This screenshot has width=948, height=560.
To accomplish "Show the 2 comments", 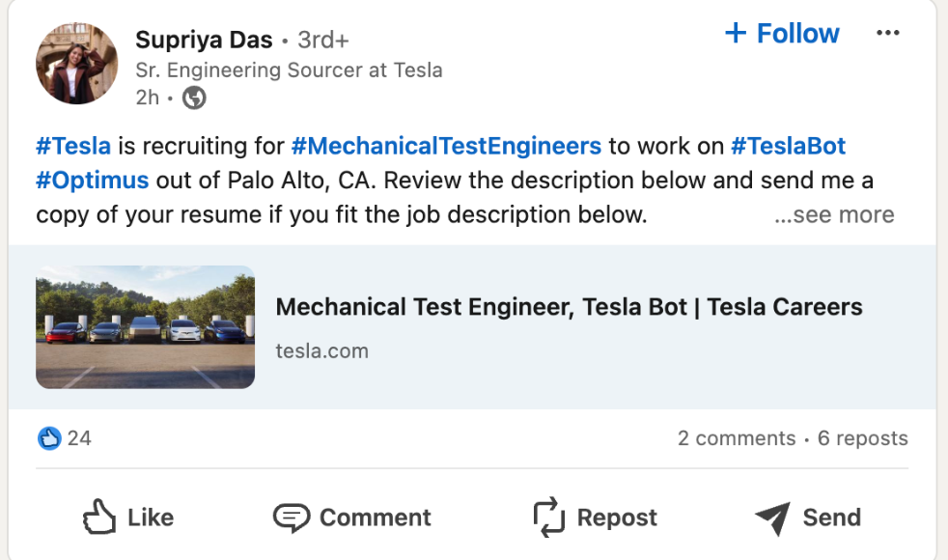I will tap(737, 438).
